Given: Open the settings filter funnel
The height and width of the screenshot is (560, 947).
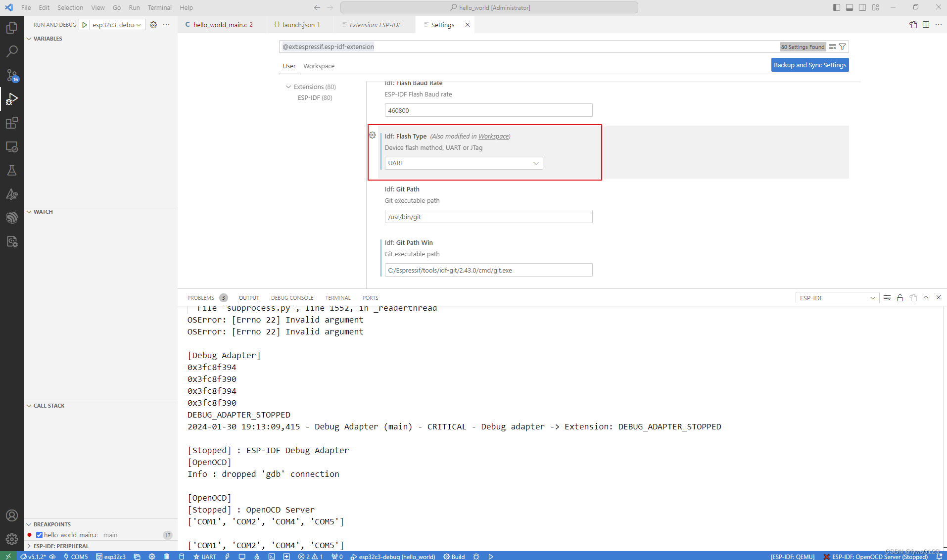Looking at the screenshot, I should coord(843,47).
